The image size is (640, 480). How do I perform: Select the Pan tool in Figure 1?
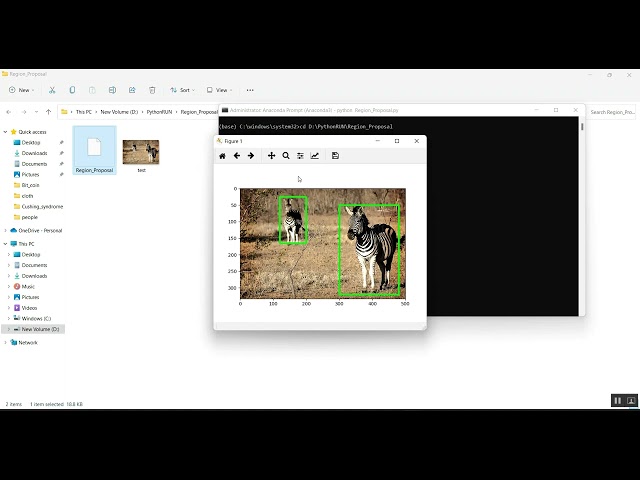click(x=271, y=156)
